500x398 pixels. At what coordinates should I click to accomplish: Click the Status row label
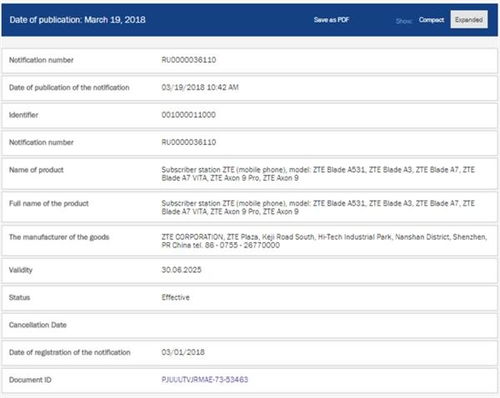click(x=19, y=298)
